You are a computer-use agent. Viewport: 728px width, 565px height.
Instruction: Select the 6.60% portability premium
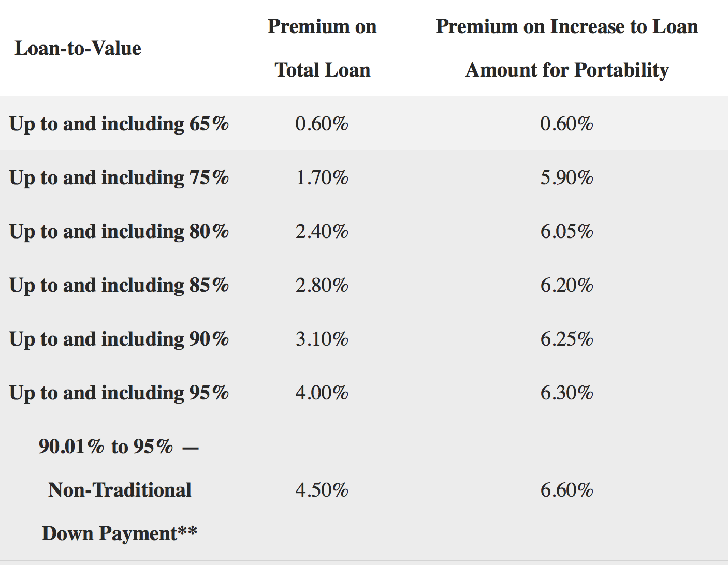pos(567,490)
